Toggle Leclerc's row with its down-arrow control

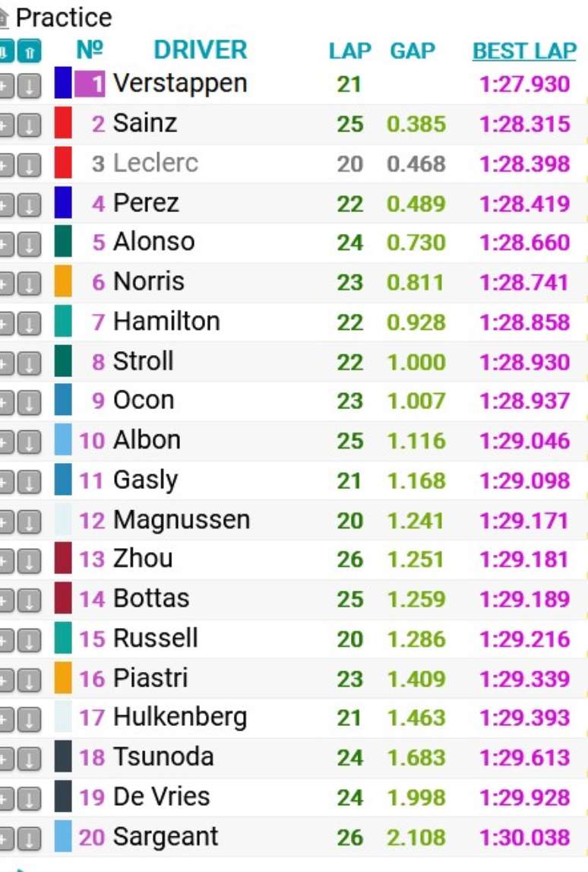tap(29, 163)
